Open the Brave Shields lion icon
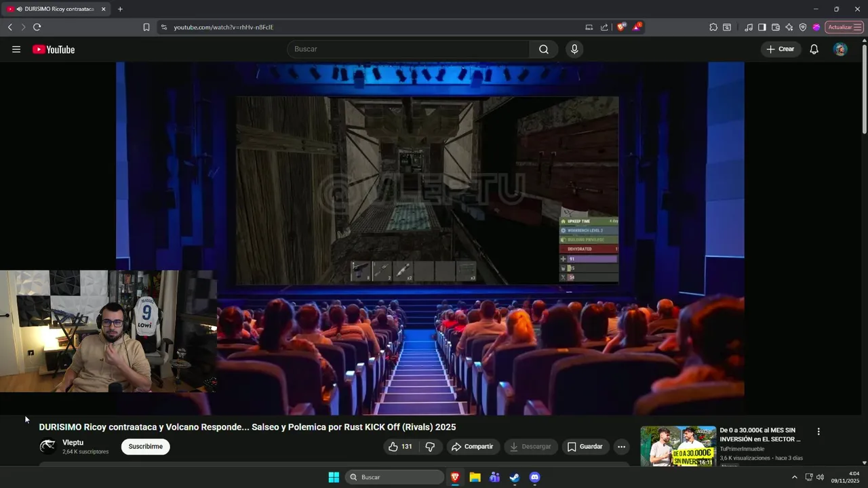The width and height of the screenshot is (868, 488). (x=620, y=27)
